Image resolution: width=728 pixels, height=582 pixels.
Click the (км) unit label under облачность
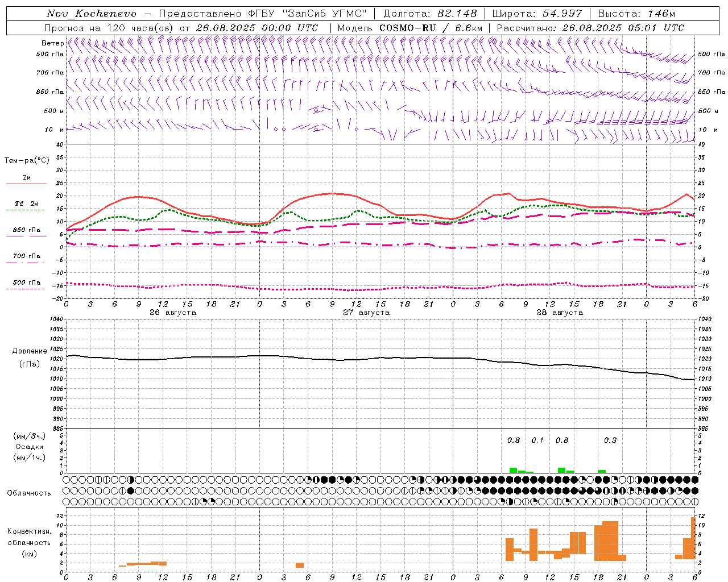[29, 554]
